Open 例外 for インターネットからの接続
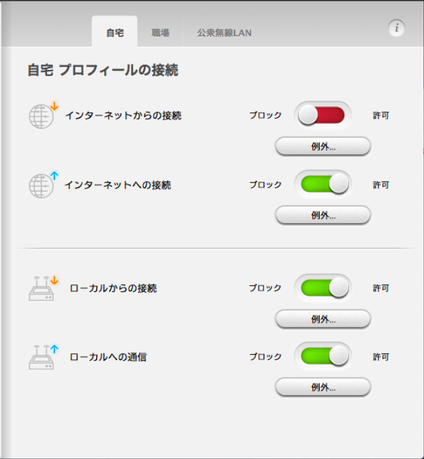The width and height of the screenshot is (424, 459). 323,146
